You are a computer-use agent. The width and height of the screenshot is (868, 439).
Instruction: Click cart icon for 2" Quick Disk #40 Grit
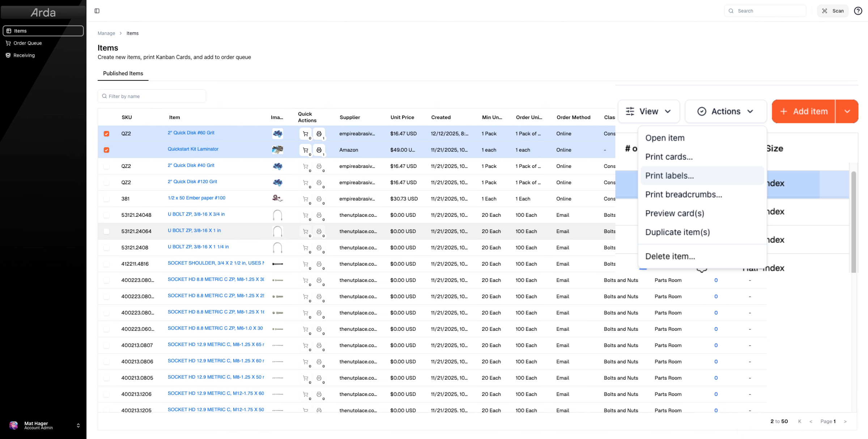(x=306, y=166)
